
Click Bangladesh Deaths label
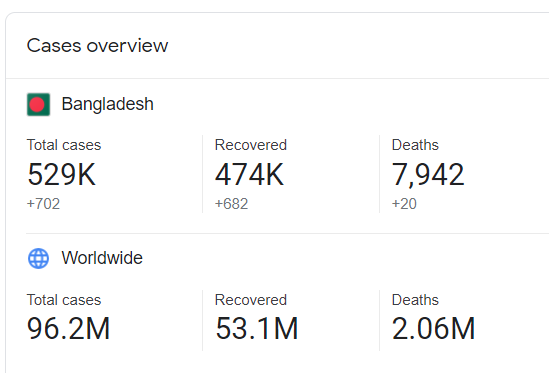pos(415,145)
